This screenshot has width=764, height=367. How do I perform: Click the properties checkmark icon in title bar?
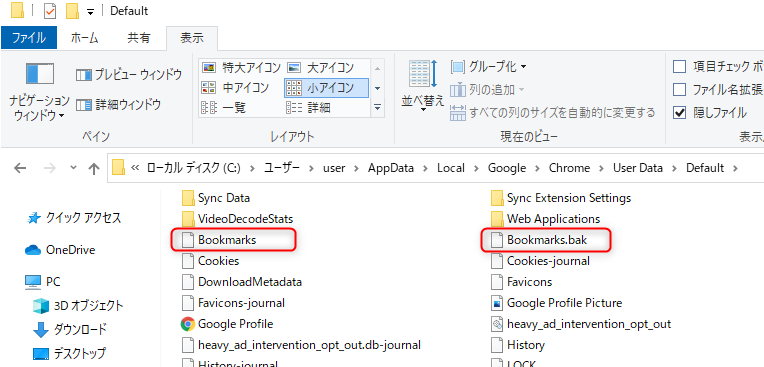50,11
